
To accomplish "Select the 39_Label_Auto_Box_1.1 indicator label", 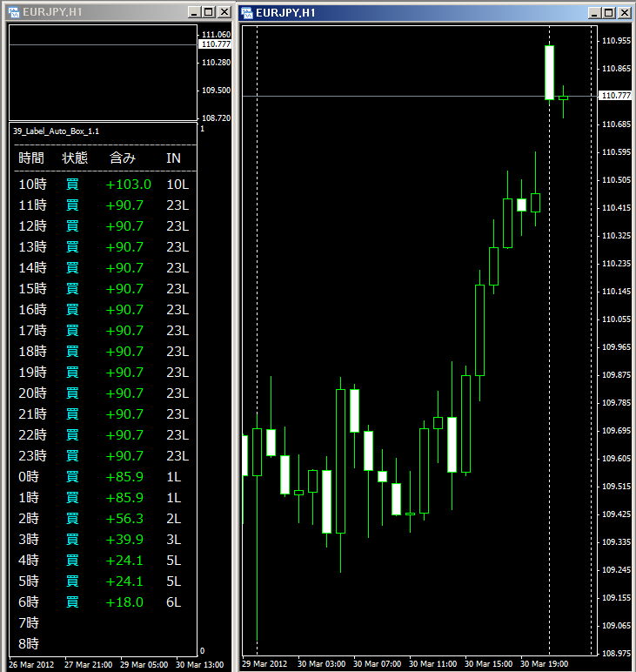I will [x=56, y=131].
